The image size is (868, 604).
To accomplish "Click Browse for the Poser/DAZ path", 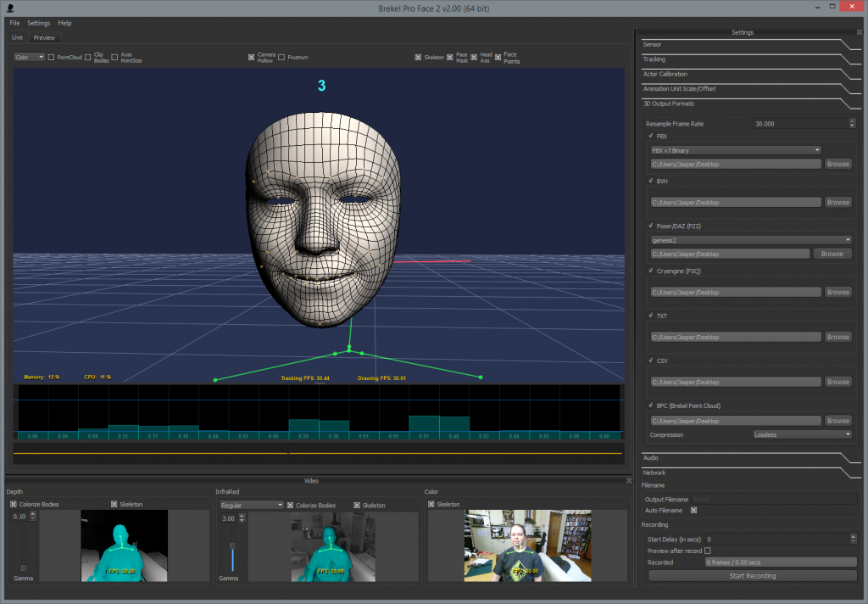I will point(832,254).
